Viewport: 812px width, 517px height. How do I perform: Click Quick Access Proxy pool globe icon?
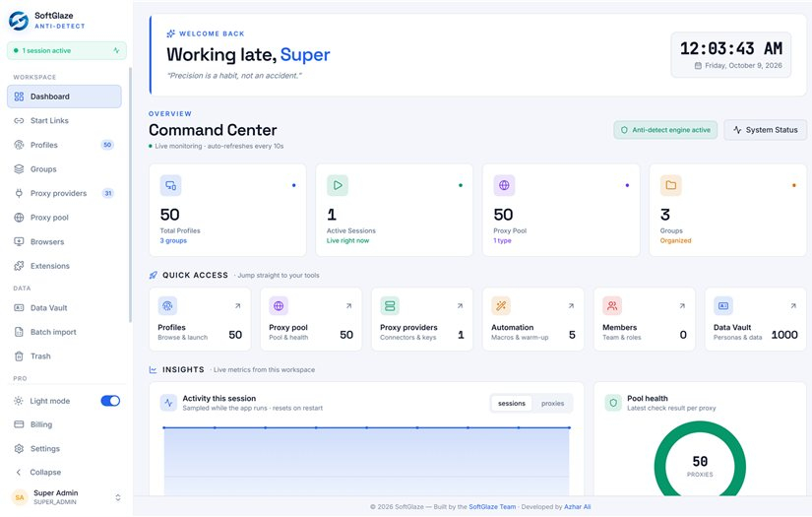[279, 306]
